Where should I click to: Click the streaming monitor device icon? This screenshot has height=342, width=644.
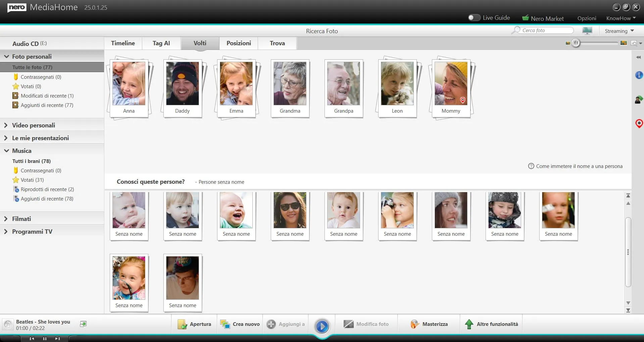click(x=587, y=31)
